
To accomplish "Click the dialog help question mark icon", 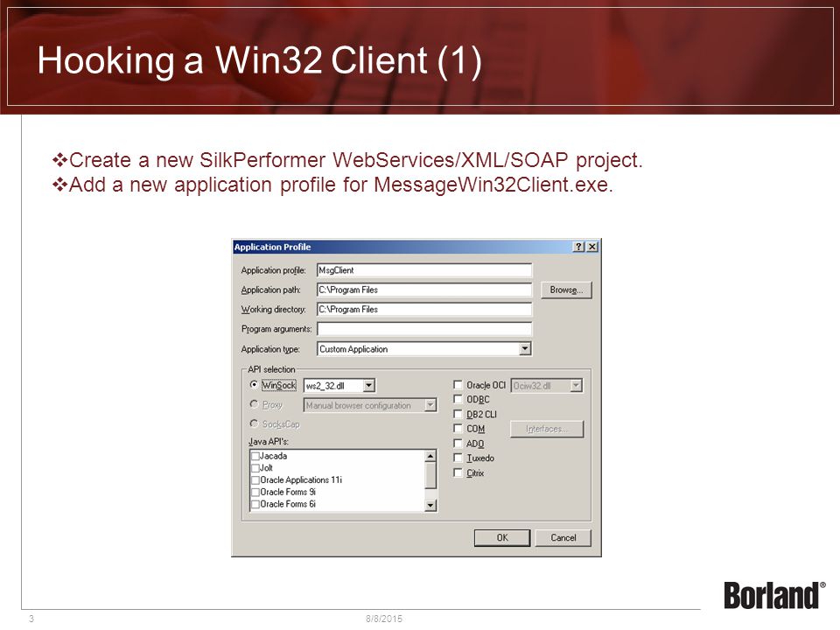I will (x=578, y=247).
